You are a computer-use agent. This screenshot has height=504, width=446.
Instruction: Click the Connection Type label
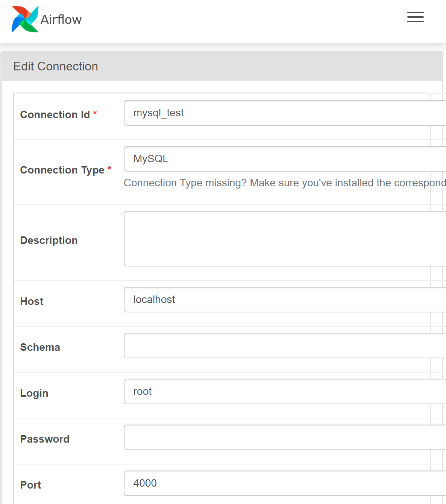coord(62,170)
